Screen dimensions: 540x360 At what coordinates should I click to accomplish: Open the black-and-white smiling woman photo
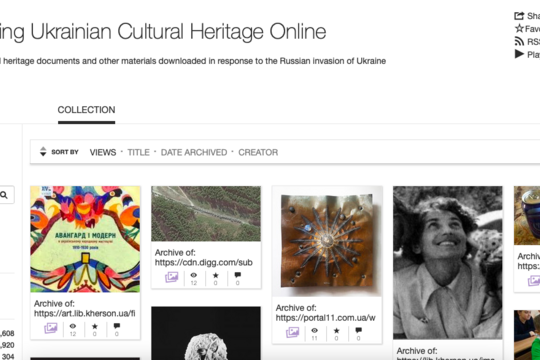[x=448, y=263]
